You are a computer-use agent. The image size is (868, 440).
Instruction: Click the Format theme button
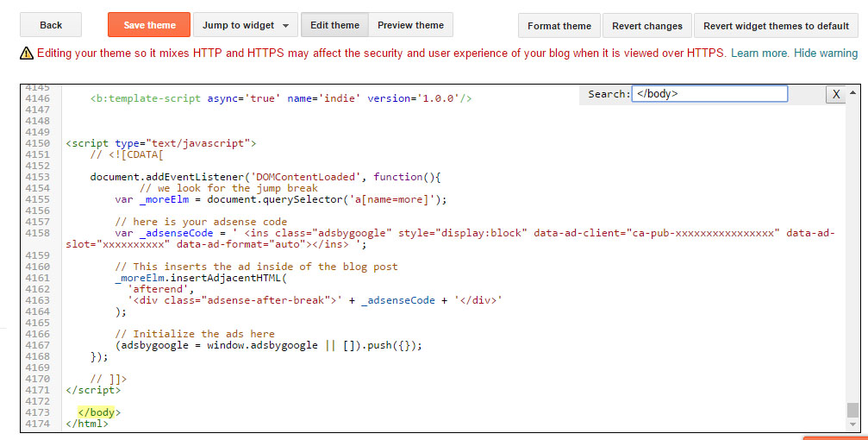[x=559, y=26]
